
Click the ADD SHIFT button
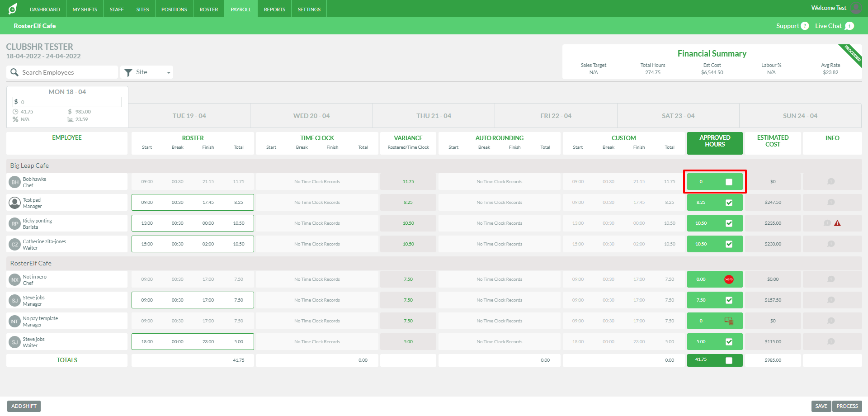tap(24, 406)
